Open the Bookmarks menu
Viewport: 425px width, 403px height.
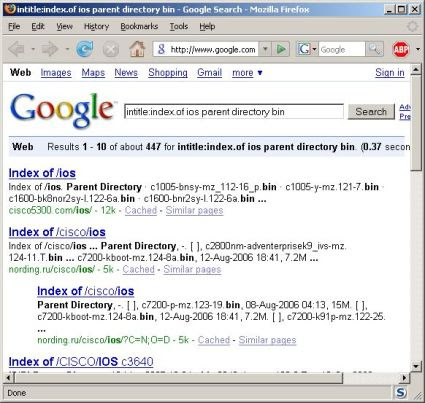pos(139,26)
